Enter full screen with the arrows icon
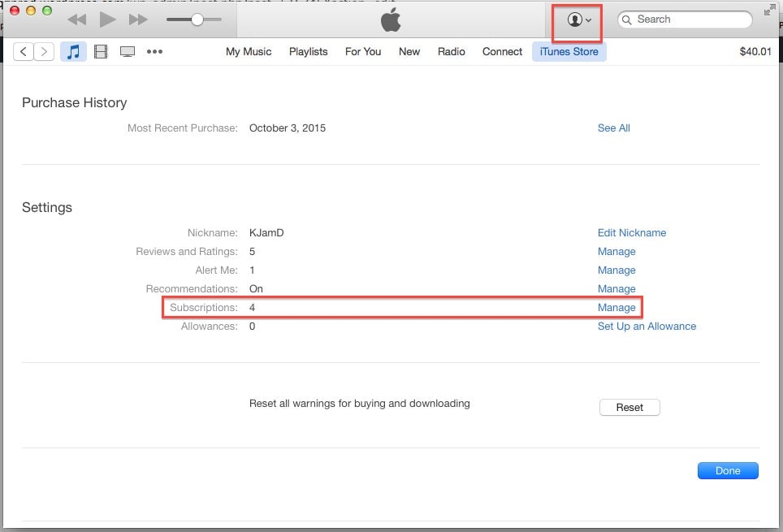The height and width of the screenshot is (532, 783). tap(769, 10)
